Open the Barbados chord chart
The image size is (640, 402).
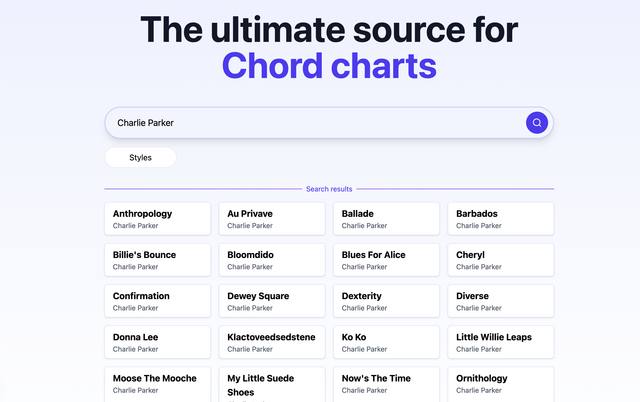coord(500,219)
